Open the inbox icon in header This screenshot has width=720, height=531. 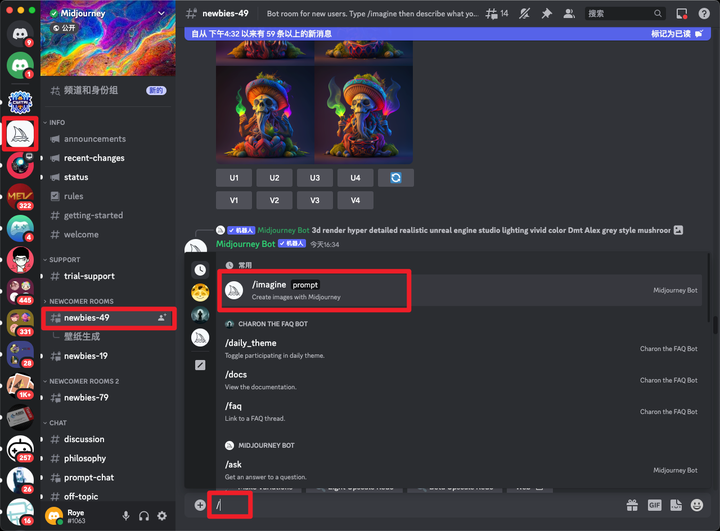682,14
